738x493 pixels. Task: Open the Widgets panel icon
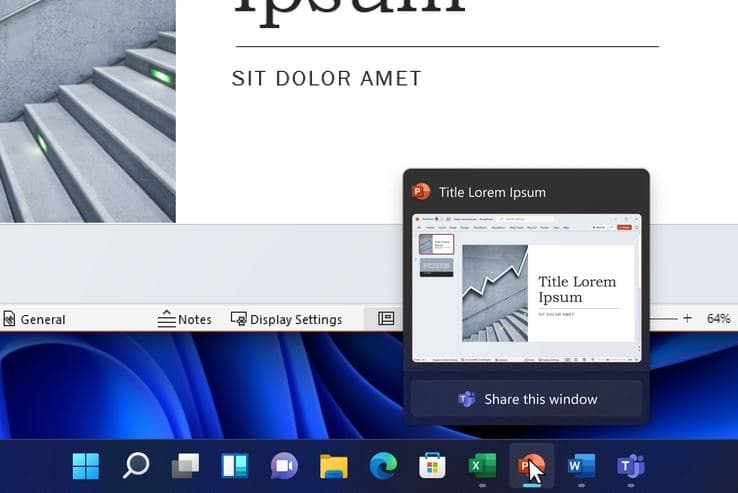234,466
